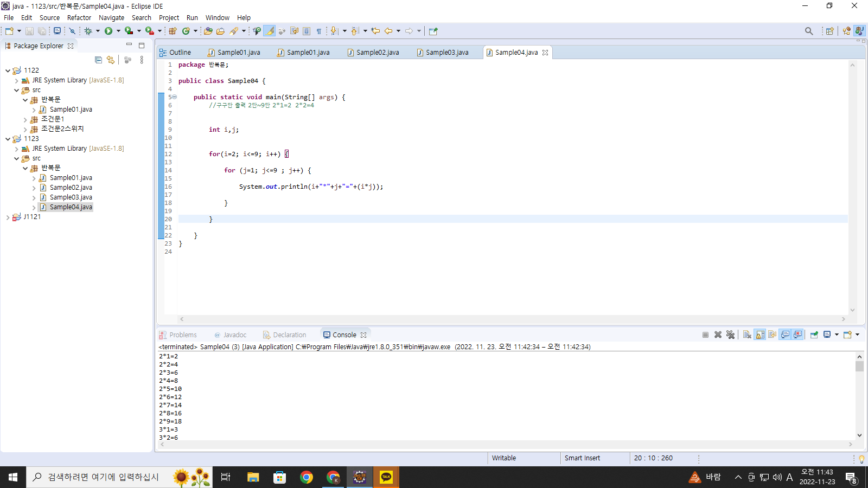Open the Javadoc tab
This screenshot has height=488, width=868.
[x=230, y=335]
